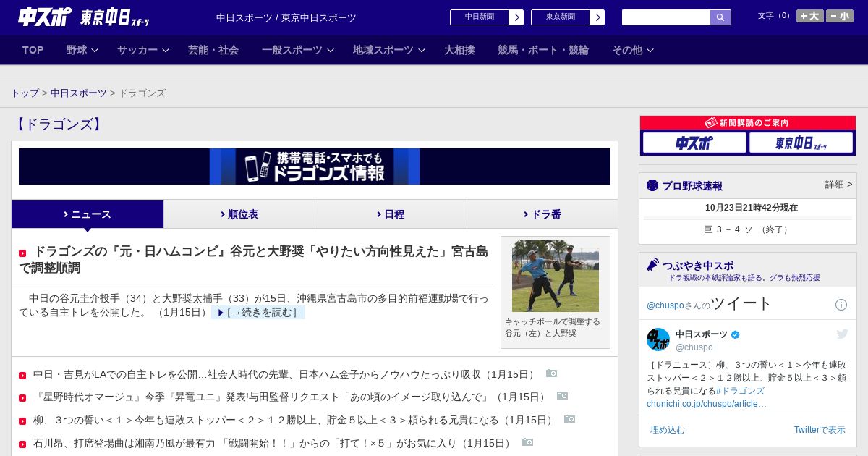Click camera icon beside 吉見 article

551,373
